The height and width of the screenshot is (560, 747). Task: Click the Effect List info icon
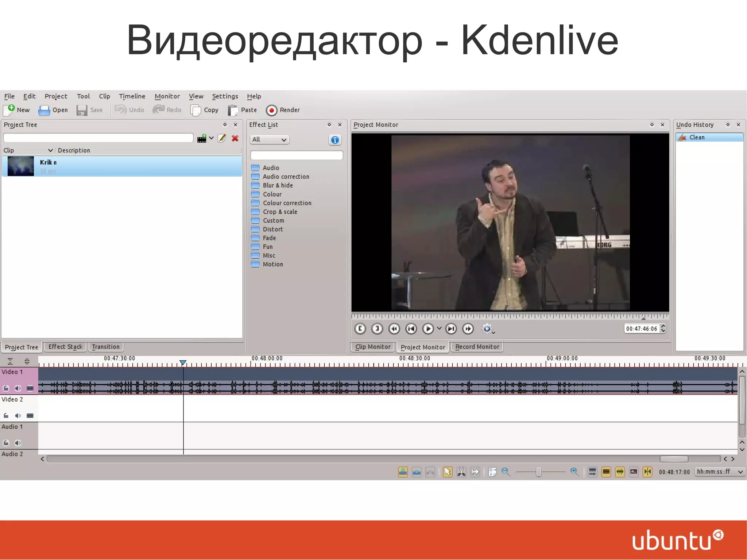point(335,140)
